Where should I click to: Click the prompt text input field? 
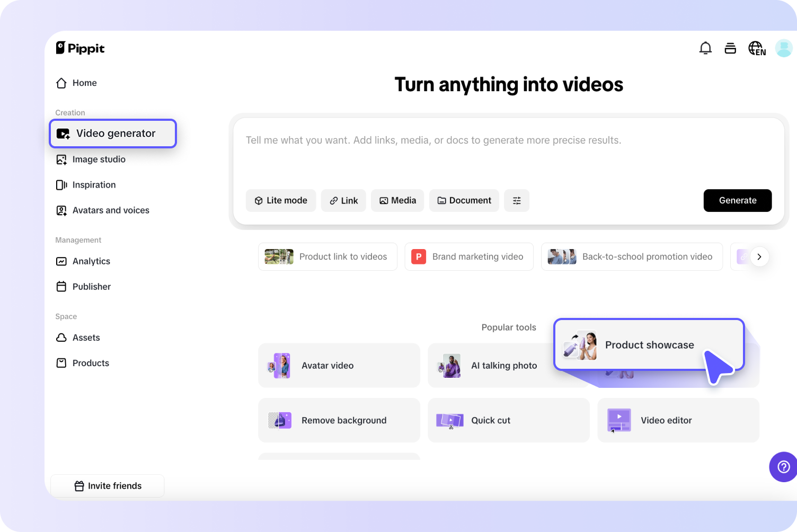pos(477,140)
